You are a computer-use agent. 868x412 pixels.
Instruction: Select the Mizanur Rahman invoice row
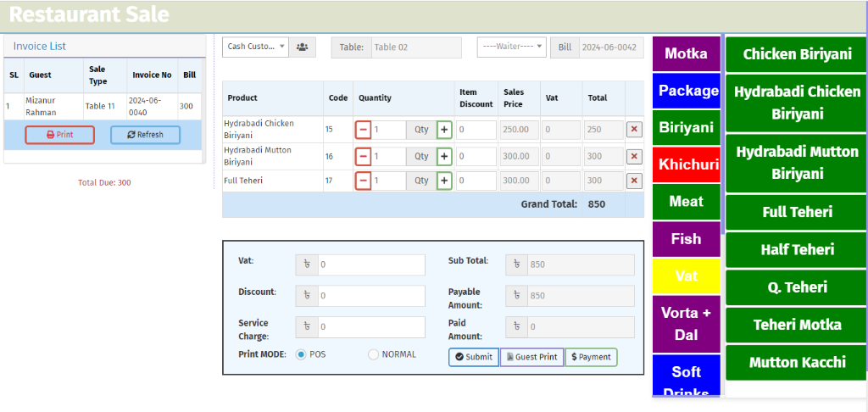pos(104,106)
